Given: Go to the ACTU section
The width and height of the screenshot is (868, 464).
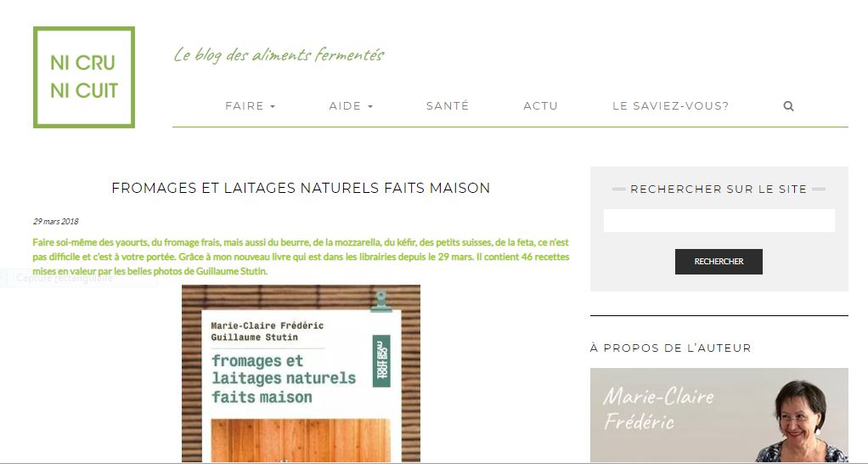Looking at the screenshot, I should 541,105.
